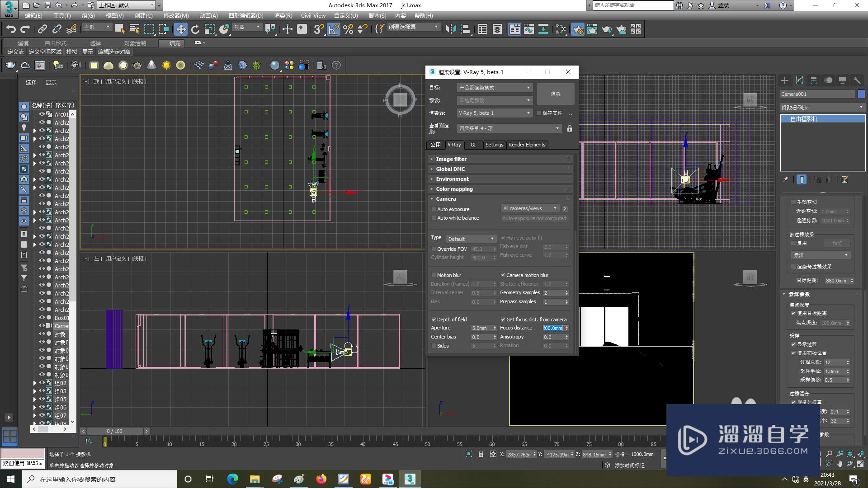The height and width of the screenshot is (489, 868).
Task: Toggle Camera motion blur checkbox
Action: (503, 275)
